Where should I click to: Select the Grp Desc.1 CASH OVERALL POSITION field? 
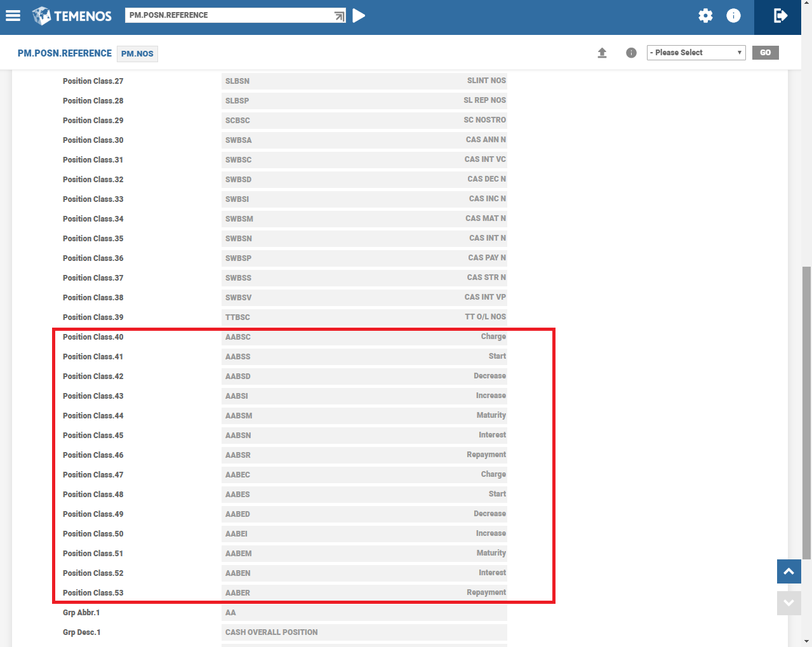click(x=364, y=632)
